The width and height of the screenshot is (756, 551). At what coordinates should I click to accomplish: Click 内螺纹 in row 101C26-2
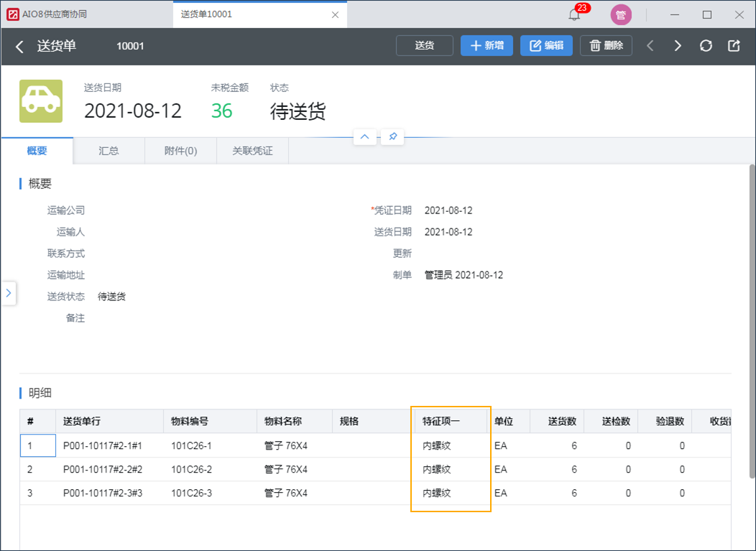437,470
